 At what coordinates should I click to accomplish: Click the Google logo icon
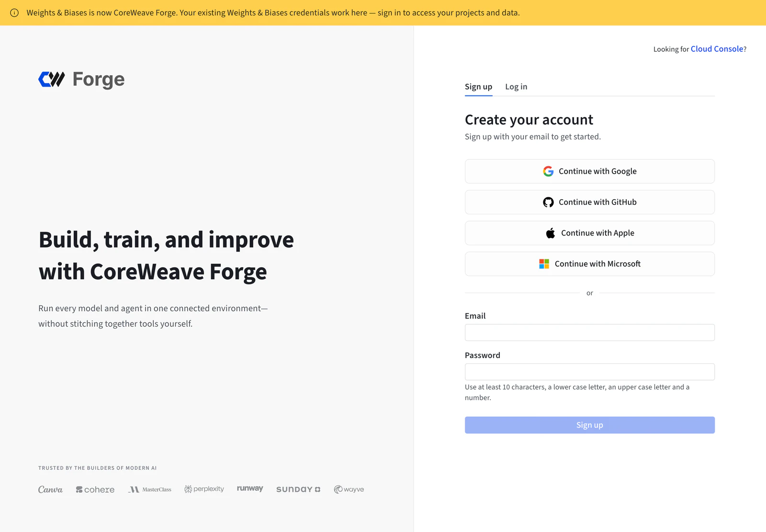click(x=548, y=171)
